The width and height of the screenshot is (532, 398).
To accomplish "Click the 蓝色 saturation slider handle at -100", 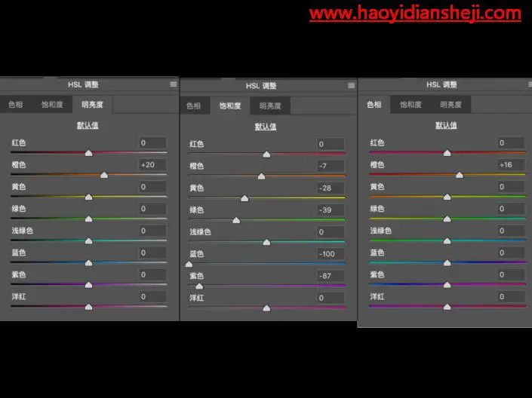I will (189, 264).
